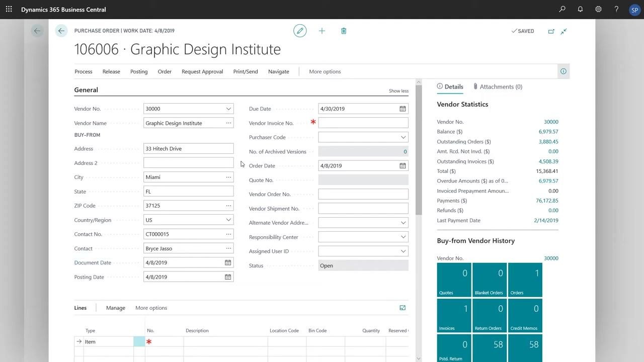644x362 pixels.
Task: Open the Return Orders tile
Action: click(x=490, y=316)
